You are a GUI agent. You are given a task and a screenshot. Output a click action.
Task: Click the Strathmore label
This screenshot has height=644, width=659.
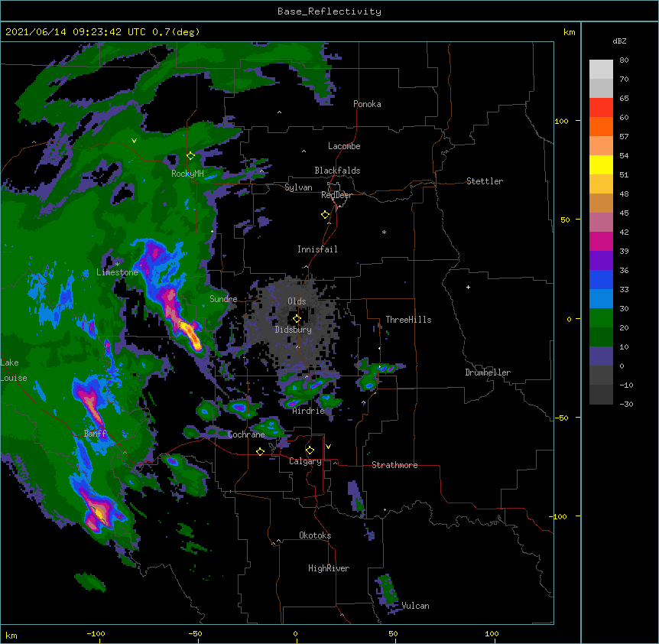point(394,465)
